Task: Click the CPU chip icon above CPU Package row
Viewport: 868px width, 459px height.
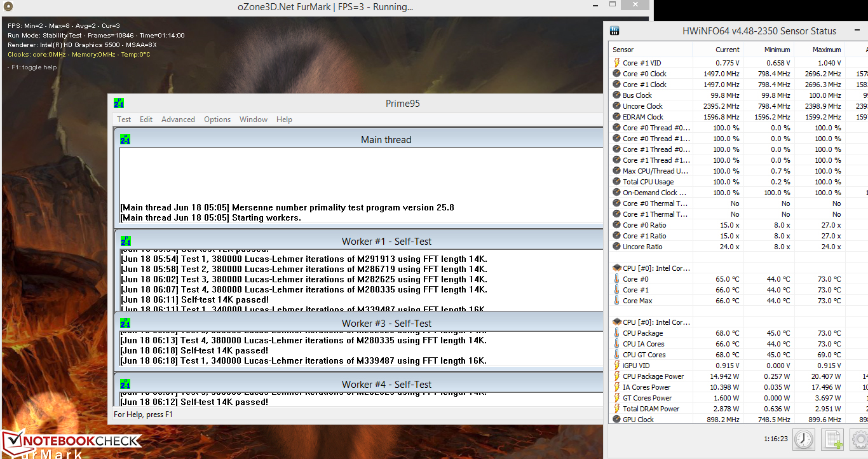Action: tap(616, 322)
